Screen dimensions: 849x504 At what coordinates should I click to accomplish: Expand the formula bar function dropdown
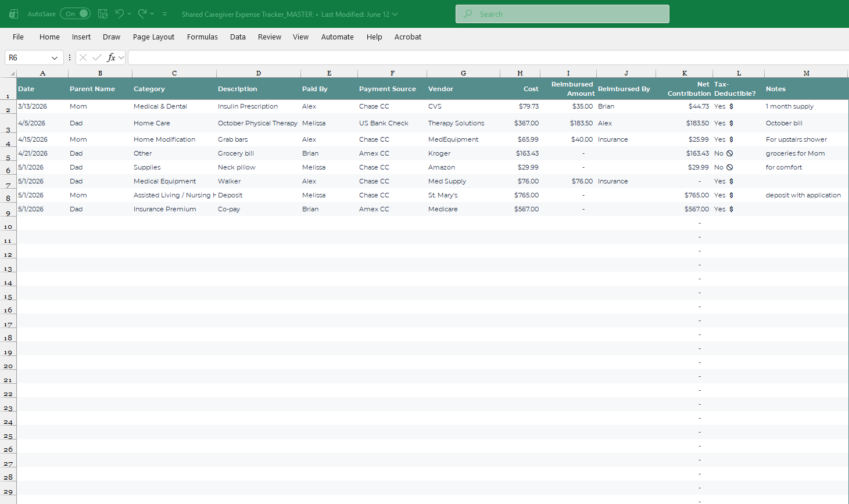point(121,58)
